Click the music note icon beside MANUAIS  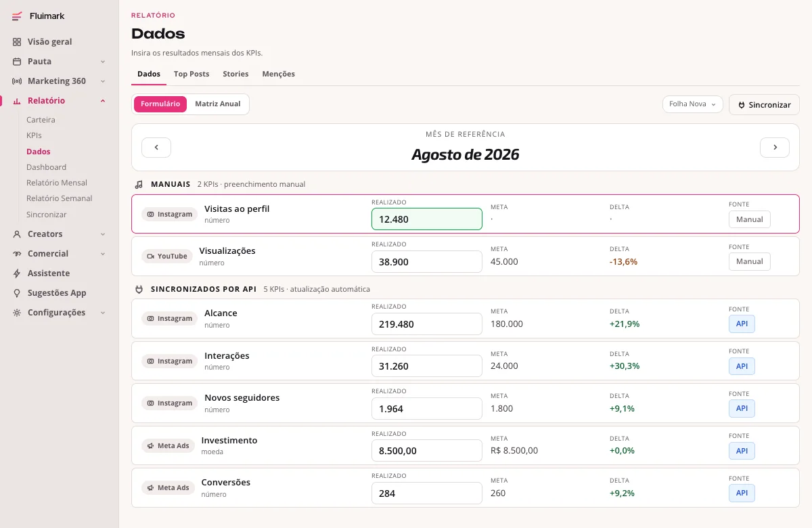click(x=139, y=184)
